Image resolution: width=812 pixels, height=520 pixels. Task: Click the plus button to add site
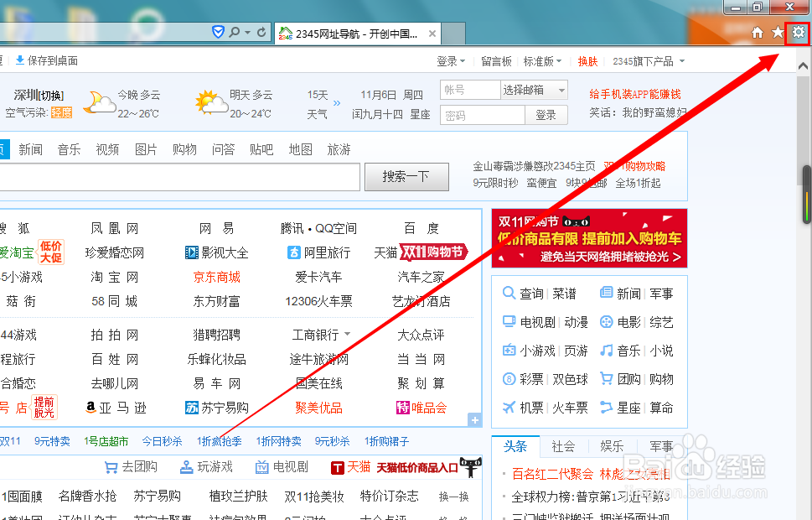pyautogui.click(x=474, y=420)
